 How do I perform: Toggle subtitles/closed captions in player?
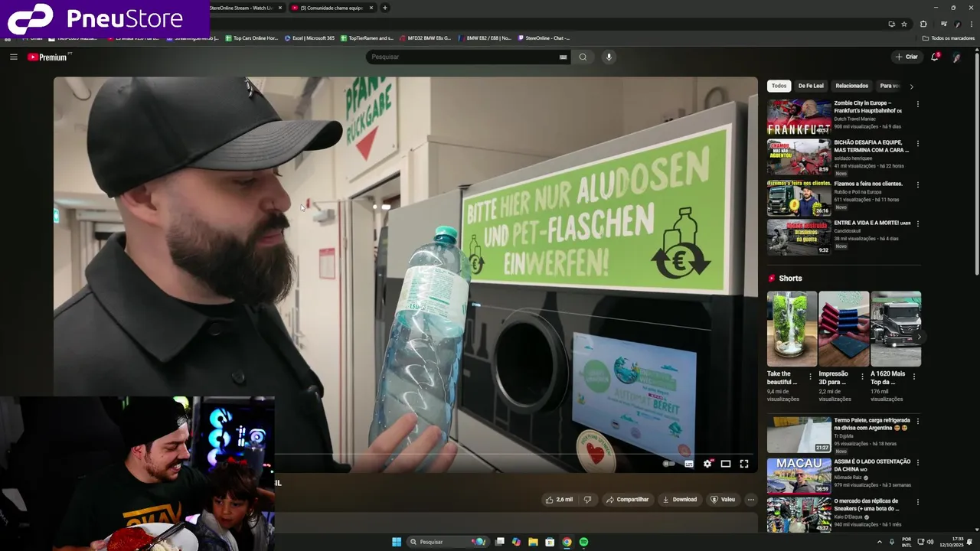click(x=689, y=464)
